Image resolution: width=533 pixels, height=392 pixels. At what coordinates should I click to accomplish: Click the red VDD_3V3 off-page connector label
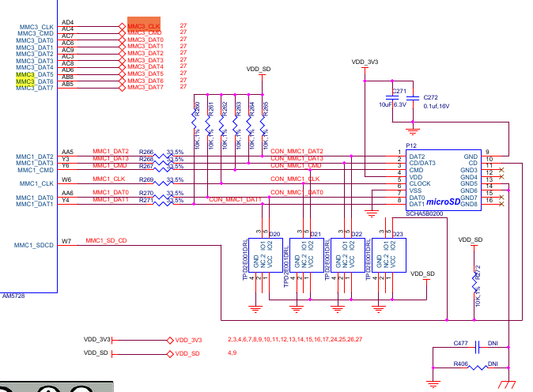[189, 340]
